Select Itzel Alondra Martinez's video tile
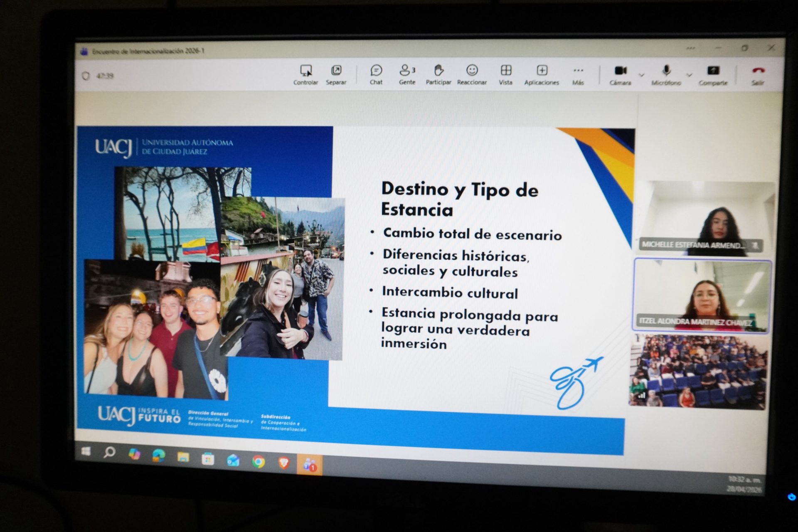 tap(702, 295)
